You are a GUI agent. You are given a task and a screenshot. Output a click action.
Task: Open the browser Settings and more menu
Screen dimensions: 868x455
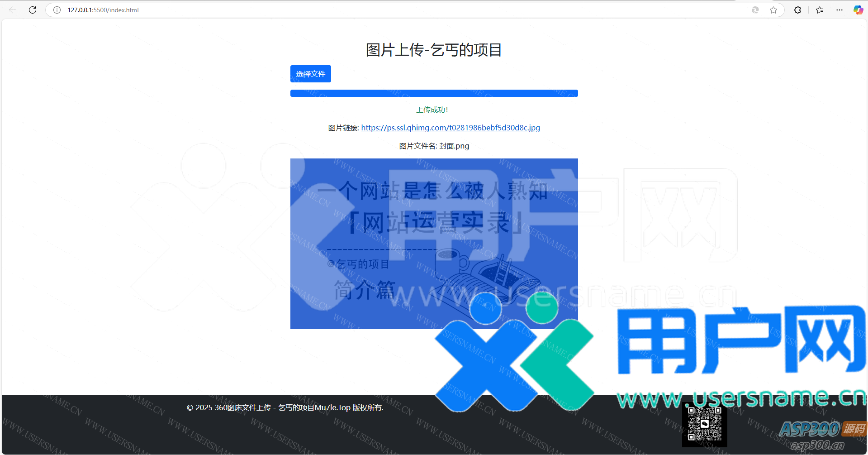[x=840, y=10]
